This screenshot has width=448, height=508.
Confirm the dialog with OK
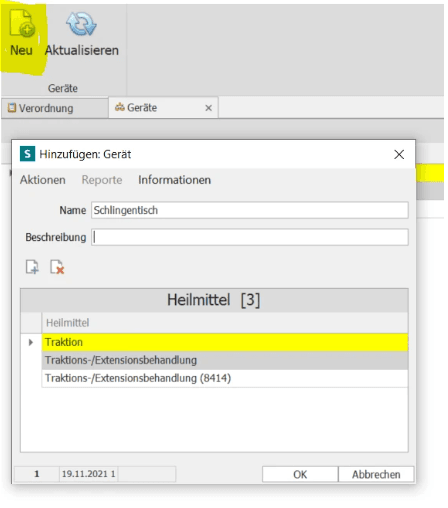300,474
